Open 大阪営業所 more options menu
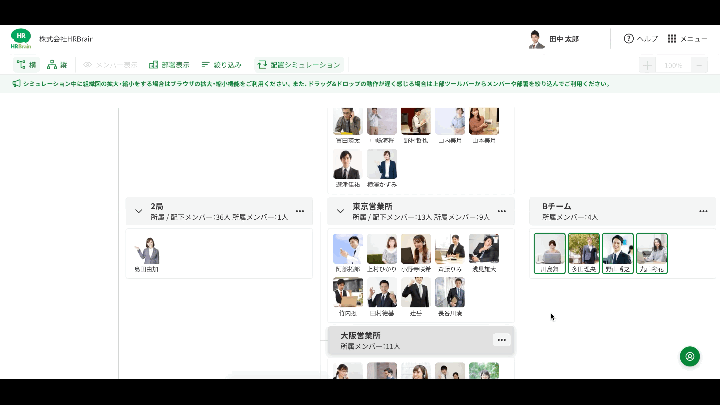This screenshot has height=405, width=720. (501, 340)
